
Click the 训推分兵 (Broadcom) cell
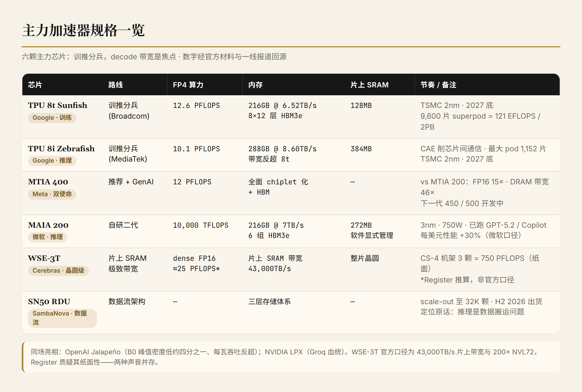[x=129, y=110]
